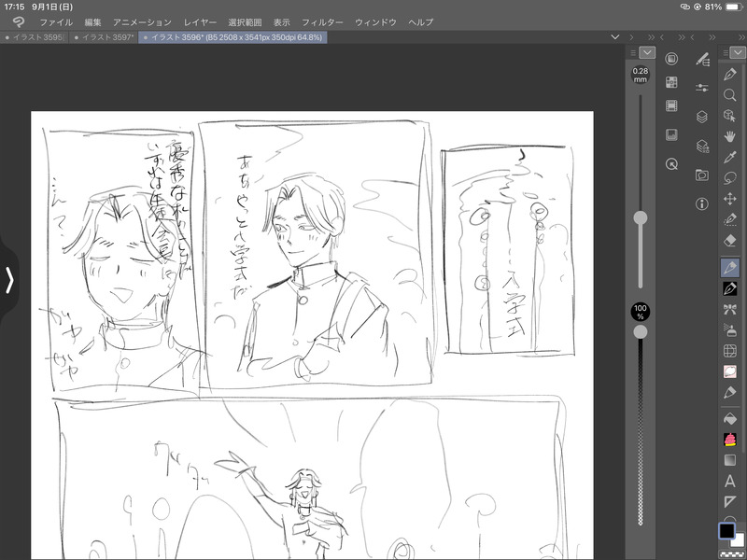Select the Fill bucket tool
The height and width of the screenshot is (560, 747).
coord(729,419)
